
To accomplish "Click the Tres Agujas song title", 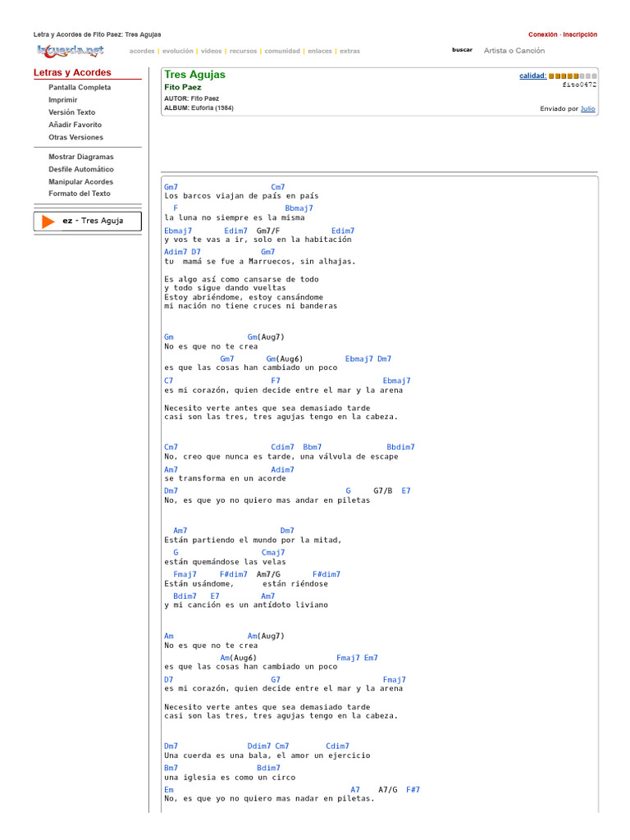I will coord(194,75).
